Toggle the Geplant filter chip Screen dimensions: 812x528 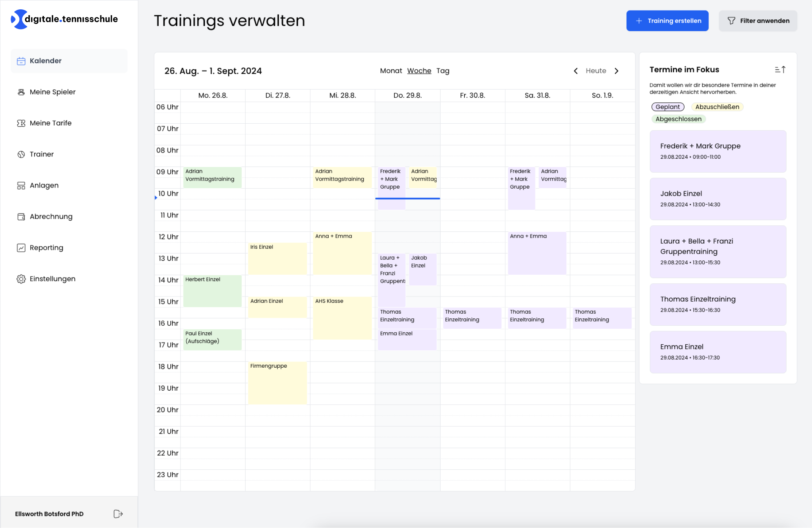click(x=667, y=107)
